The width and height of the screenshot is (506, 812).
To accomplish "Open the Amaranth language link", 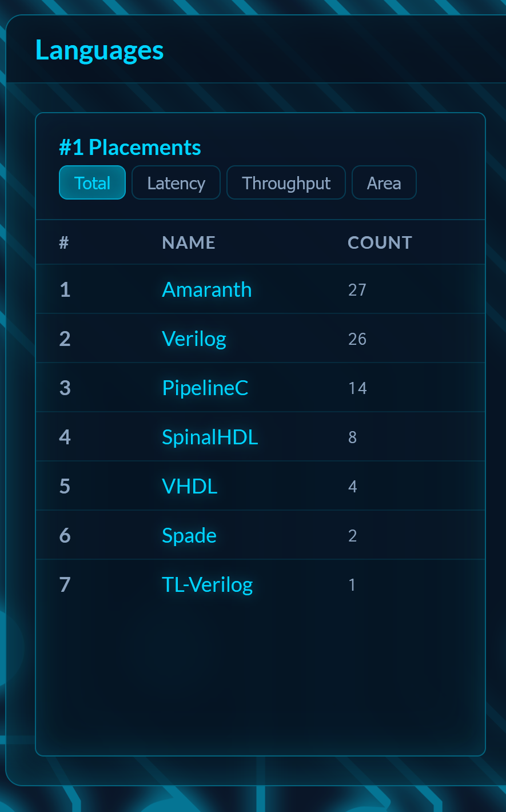I will pos(206,290).
